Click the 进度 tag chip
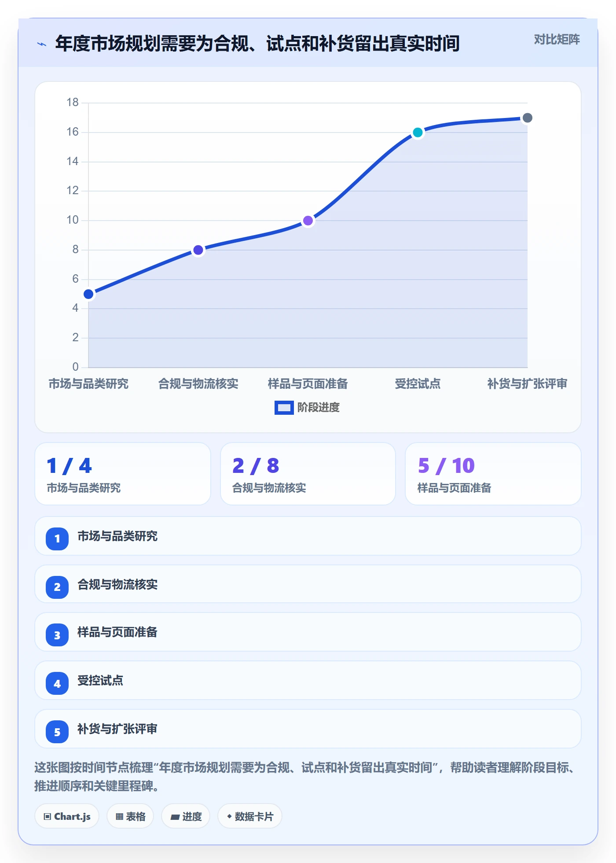Screen dimensions: 616x863 [186, 816]
